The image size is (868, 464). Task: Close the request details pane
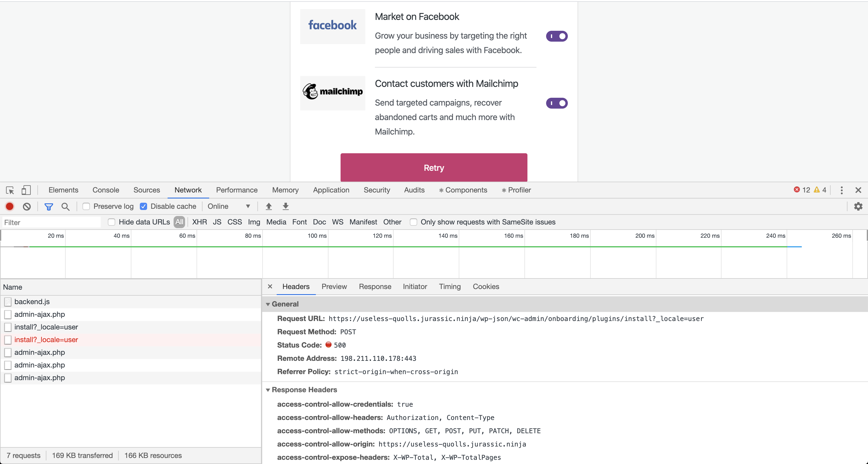click(x=270, y=286)
